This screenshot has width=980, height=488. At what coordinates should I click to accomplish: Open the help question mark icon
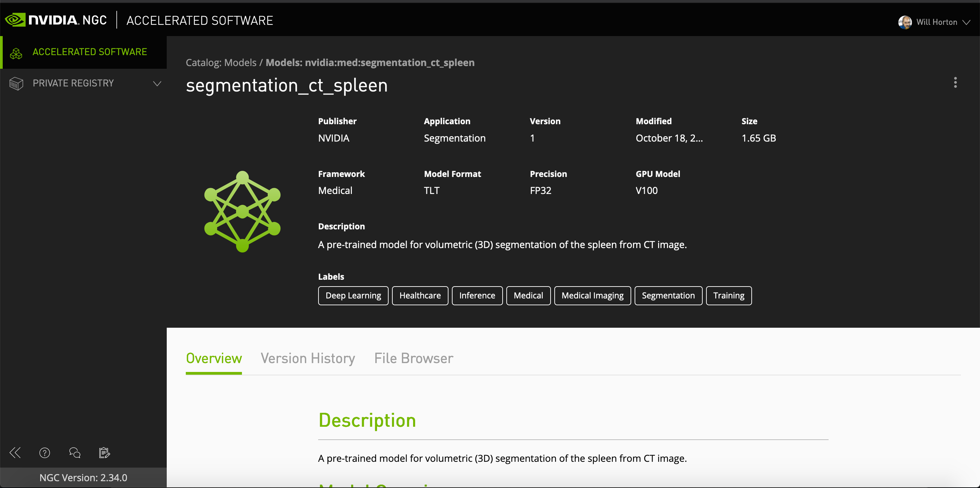point(45,453)
